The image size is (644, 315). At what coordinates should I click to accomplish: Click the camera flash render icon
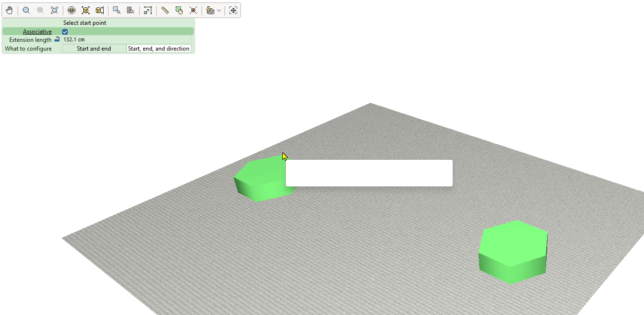pyautogui.click(x=210, y=10)
